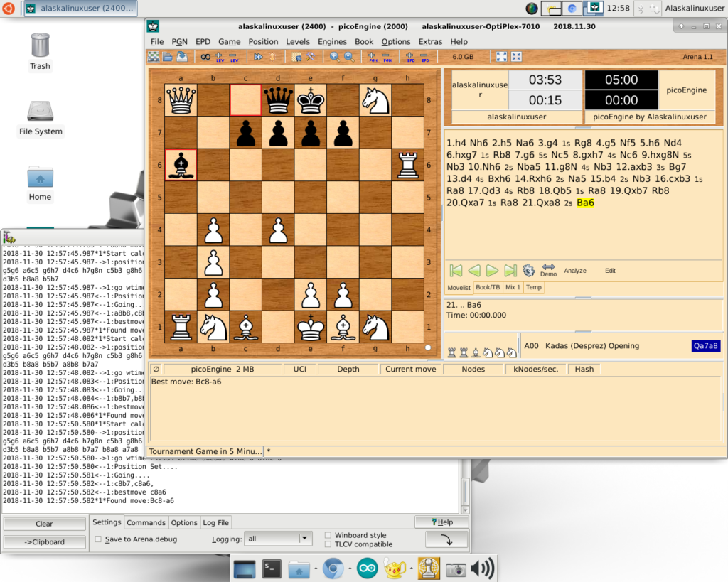This screenshot has height=582, width=728.
Task: Expand the Logging dropdown set to all
Action: [x=305, y=539]
